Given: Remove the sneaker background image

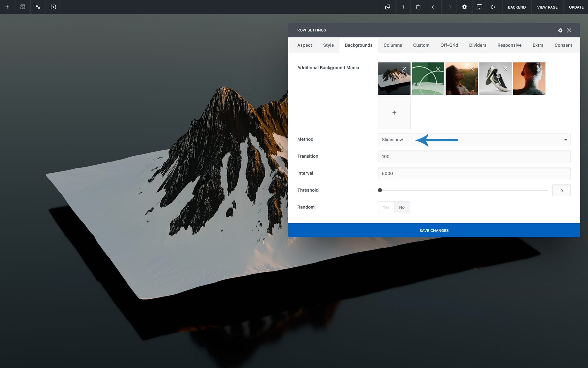Looking at the screenshot, I should (x=505, y=69).
